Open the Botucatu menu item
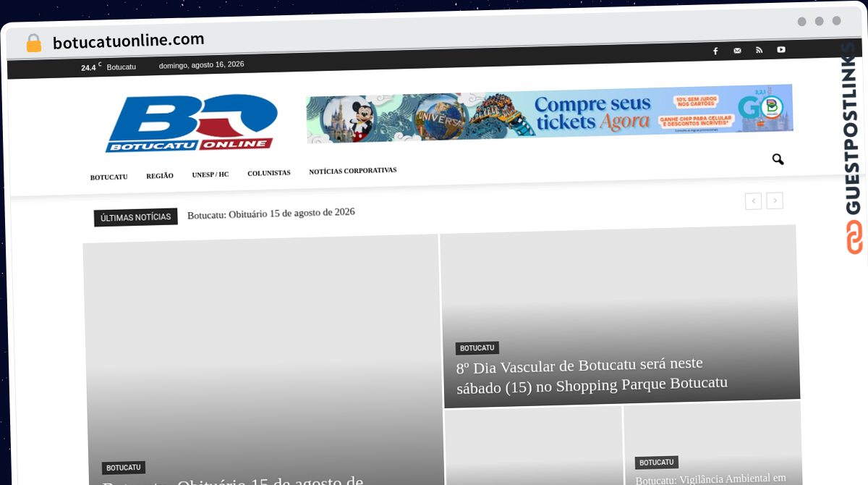This screenshot has height=485, width=868. point(109,177)
